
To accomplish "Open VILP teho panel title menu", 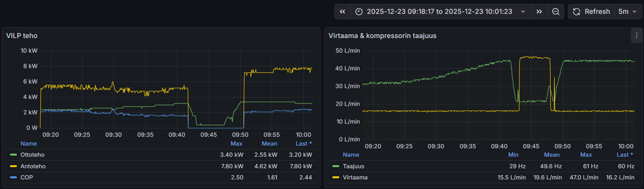I will tap(22, 36).
